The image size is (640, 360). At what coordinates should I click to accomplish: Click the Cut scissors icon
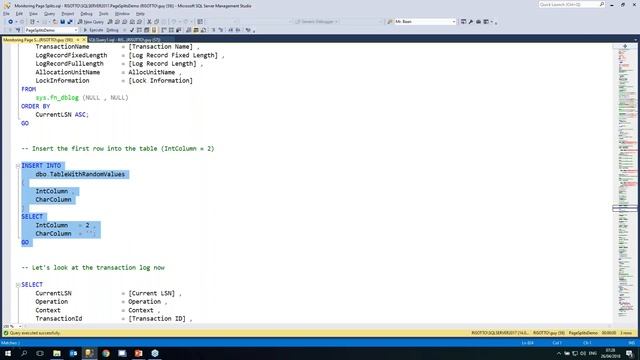coord(149,22)
